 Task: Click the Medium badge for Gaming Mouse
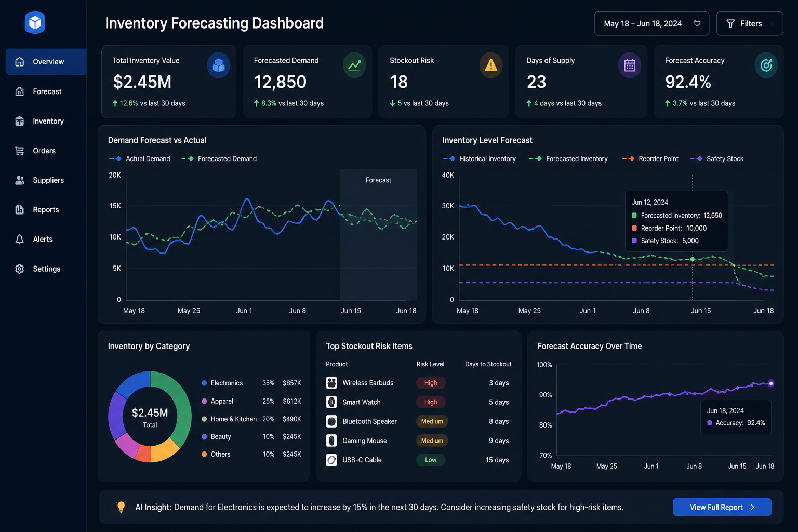(432, 441)
